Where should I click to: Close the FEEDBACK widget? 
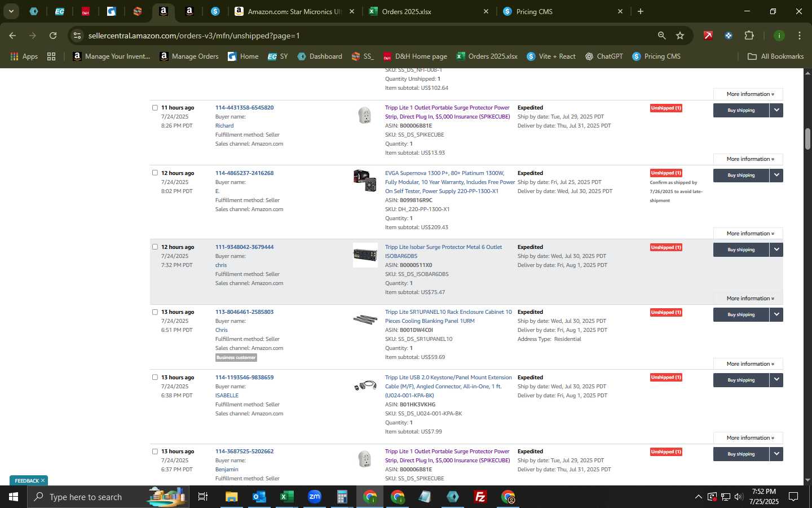pos(42,481)
